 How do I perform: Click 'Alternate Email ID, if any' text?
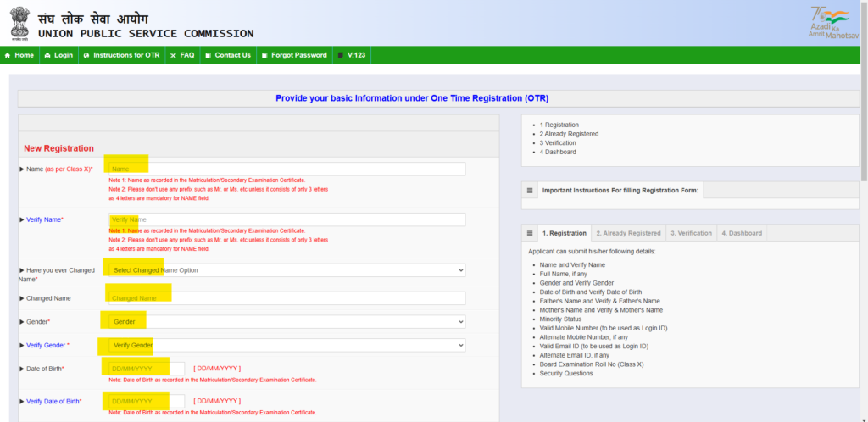click(575, 355)
